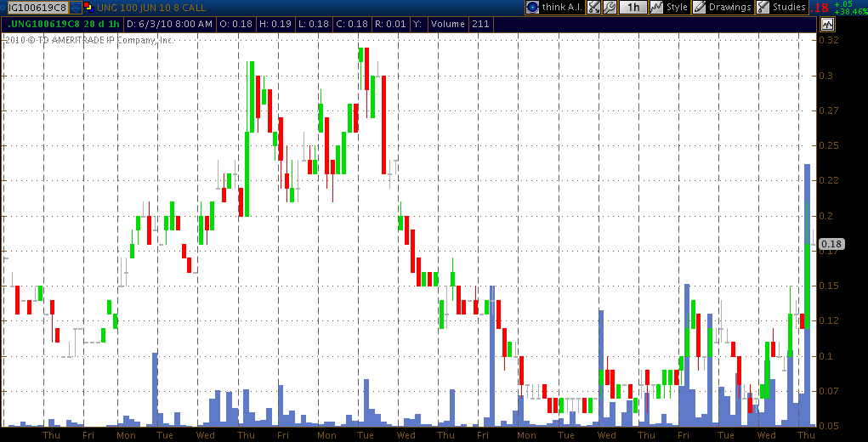The width and height of the screenshot is (868, 442).
Task: Click the Studies flask icon
Action: coord(763,7)
